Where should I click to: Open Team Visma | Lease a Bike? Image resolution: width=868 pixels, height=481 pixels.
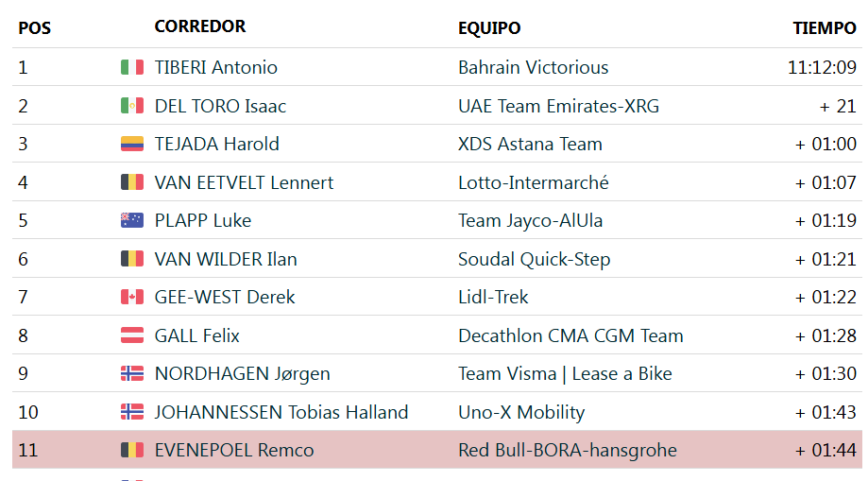click(565, 373)
